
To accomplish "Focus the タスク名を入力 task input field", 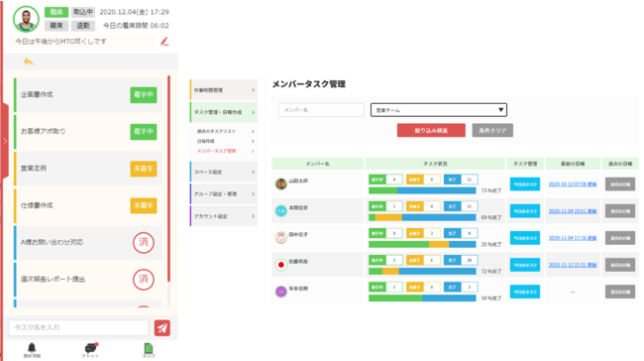I will pyautogui.click(x=78, y=327).
